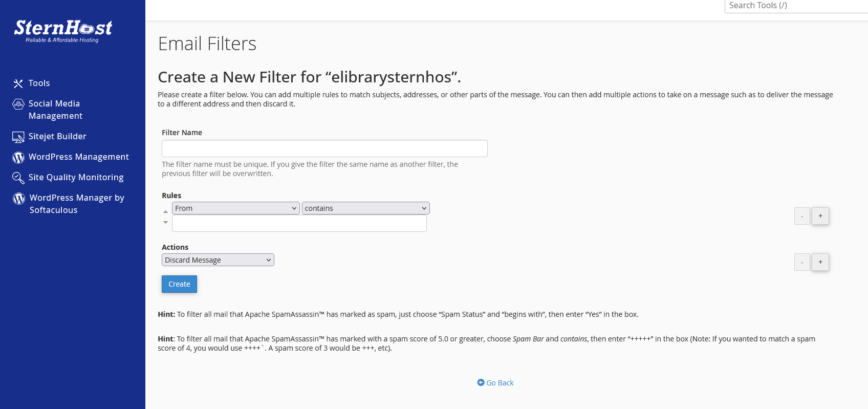
Task: Click the Sitejet Builder icon
Action: 18,137
